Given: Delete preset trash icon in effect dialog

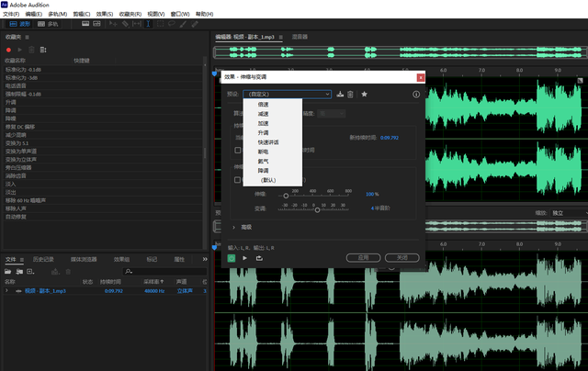Looking at the screenshot, I should tap(350, 94).
